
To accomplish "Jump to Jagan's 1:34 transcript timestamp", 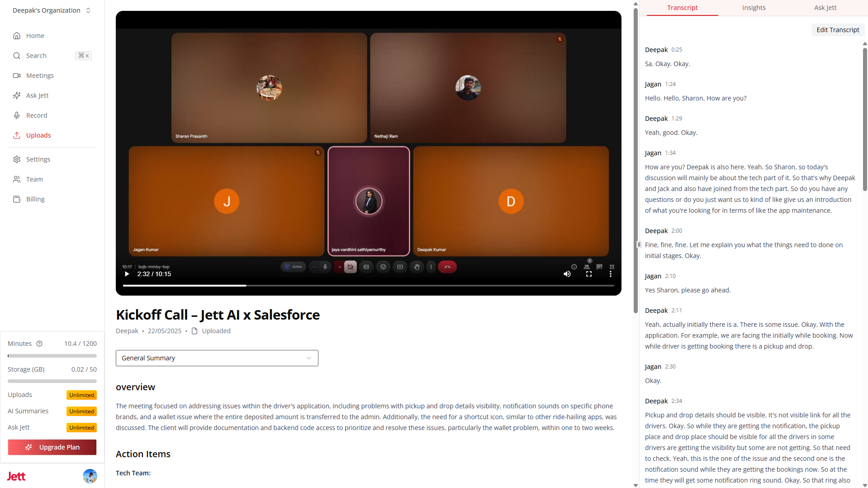I will 670,153.
